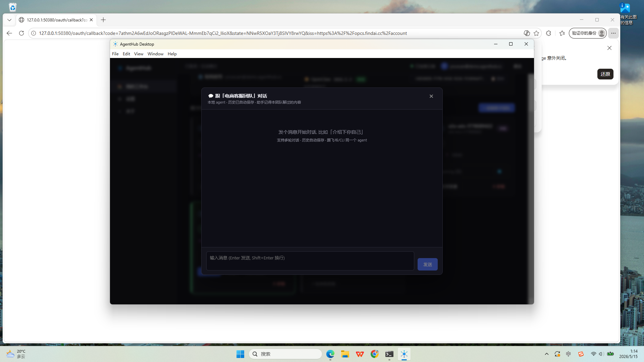This screenshot has height=362, width=644.
Task: Show hidden system tray icons
Action: 547,354
